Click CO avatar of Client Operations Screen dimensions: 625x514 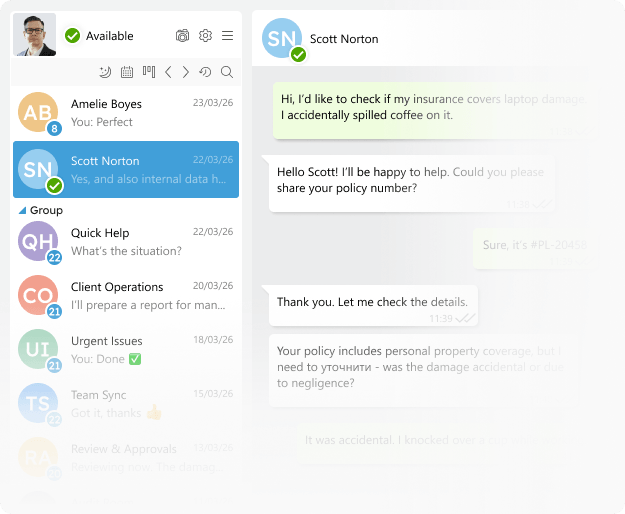pyautogui.click(x=38, y=295)
